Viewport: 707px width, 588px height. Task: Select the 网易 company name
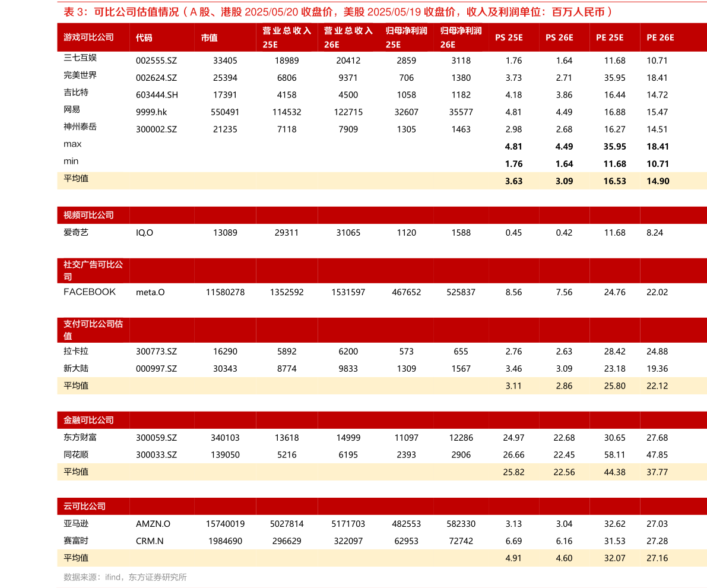(x=72, y=109)
